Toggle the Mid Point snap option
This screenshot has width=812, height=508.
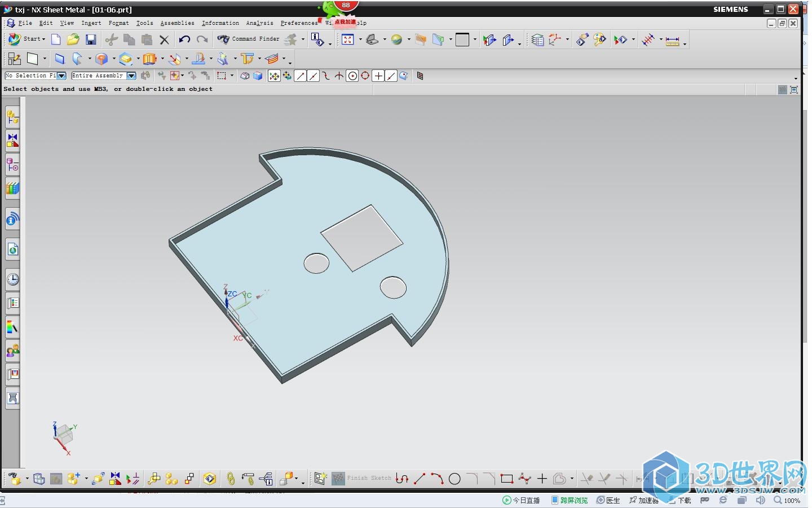(x=313, y=76)
